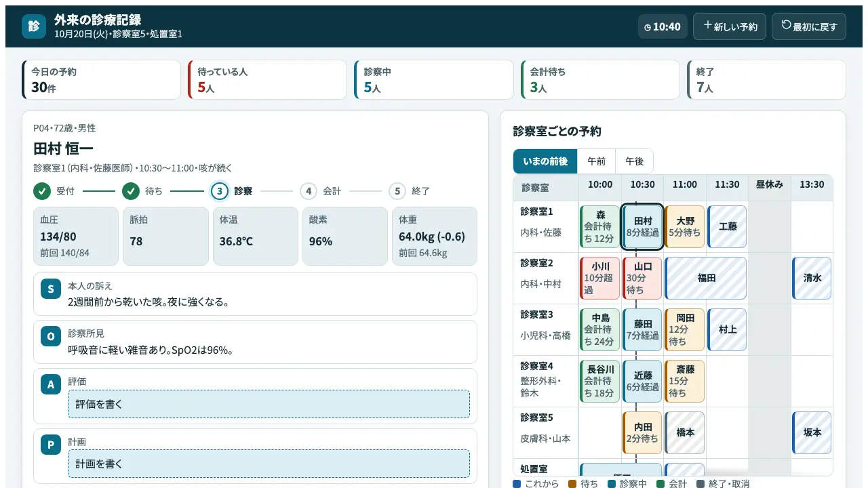868x488 pixels.
Task: Click the 体重 64.0kg vitals card
Action: pyautogui.click(x=435, y=236)
